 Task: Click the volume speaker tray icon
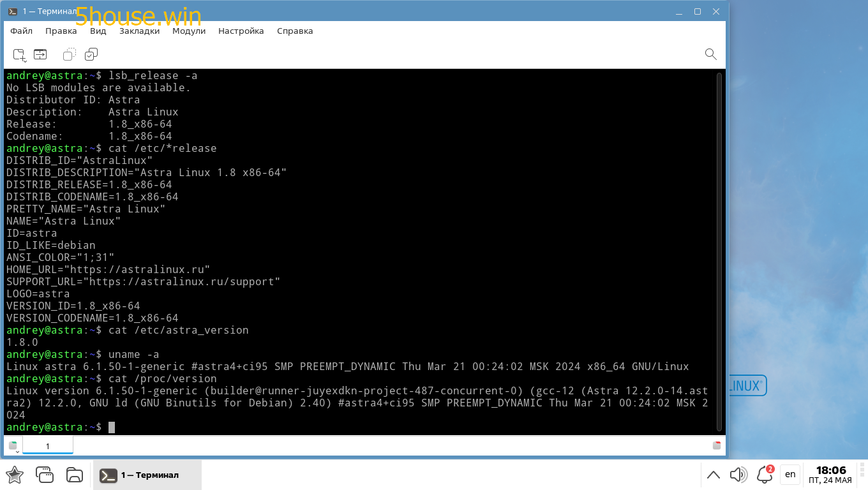(738, 475)
